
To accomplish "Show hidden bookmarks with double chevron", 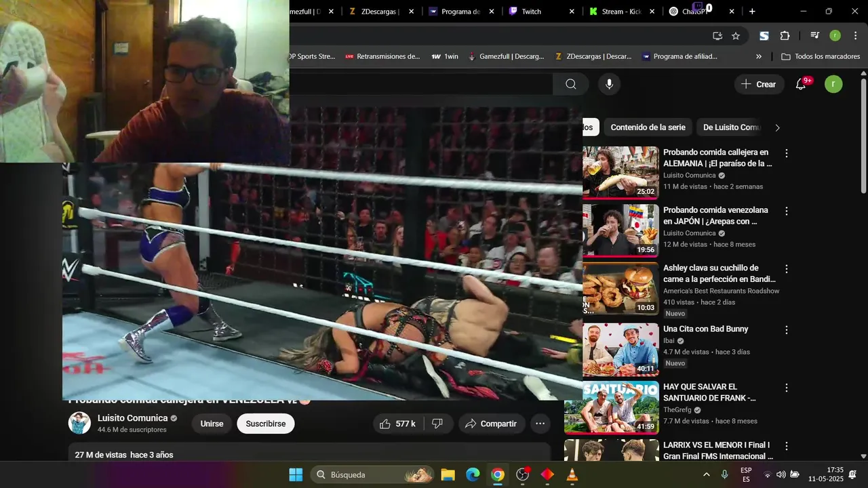I will pos(759,57).
